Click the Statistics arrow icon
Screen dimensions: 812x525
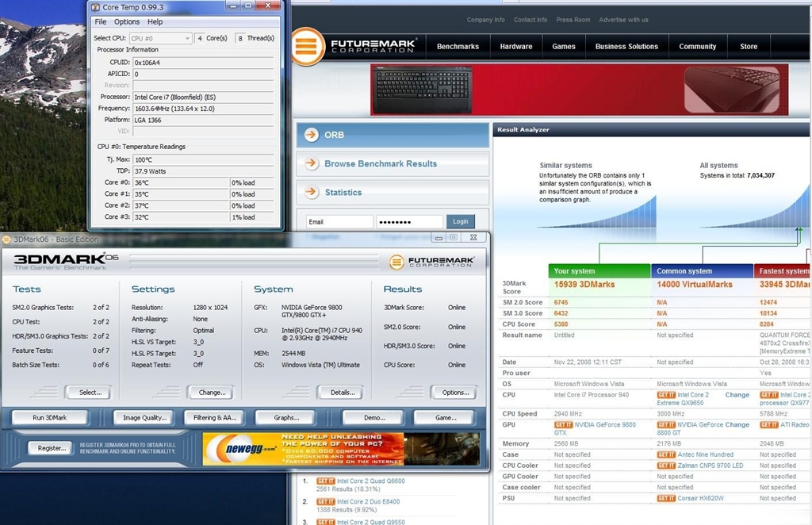(311, 192)
